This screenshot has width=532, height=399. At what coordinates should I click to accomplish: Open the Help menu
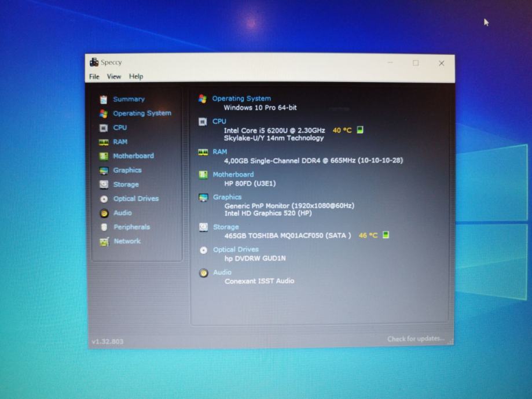pyautogui.click(x=136, y=76)
